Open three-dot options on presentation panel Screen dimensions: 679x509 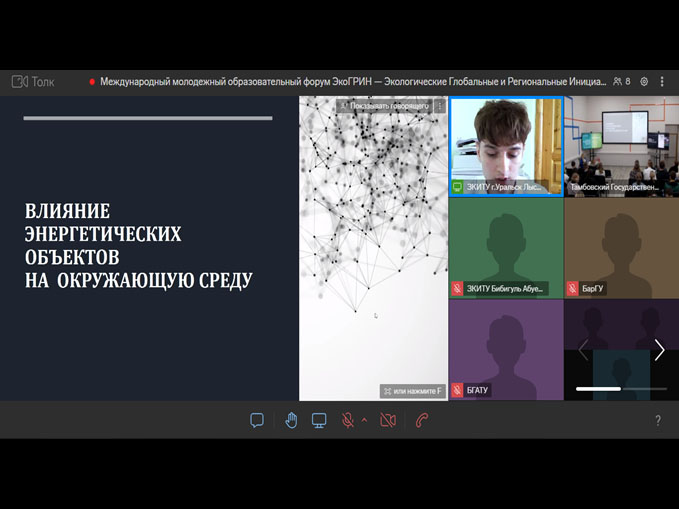[439, 105]
